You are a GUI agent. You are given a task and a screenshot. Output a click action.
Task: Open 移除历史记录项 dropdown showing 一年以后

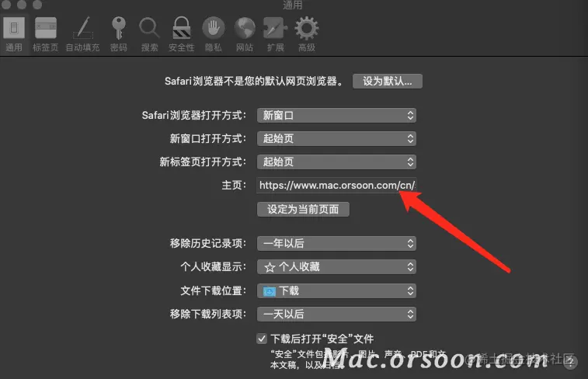[336, 244]
